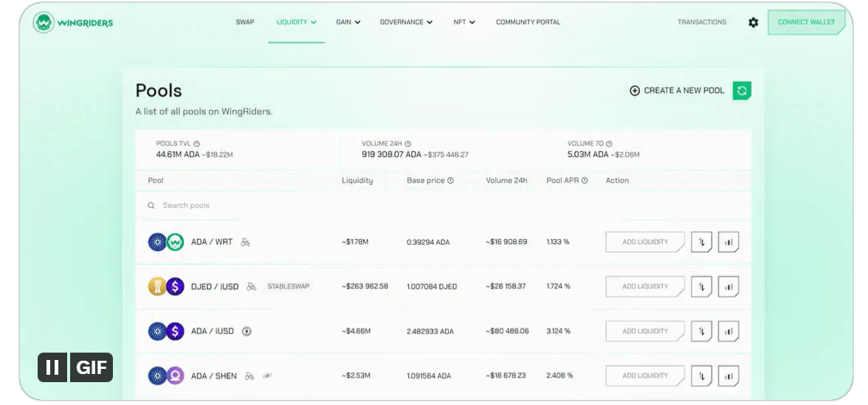The width and height of the screenshot is (868, 405).
Task: Open the settings gear icon
Action: coord(754,23)
